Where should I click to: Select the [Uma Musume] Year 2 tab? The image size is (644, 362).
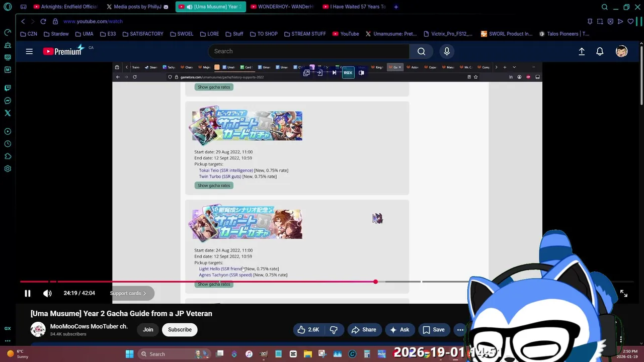pos(210,7)
